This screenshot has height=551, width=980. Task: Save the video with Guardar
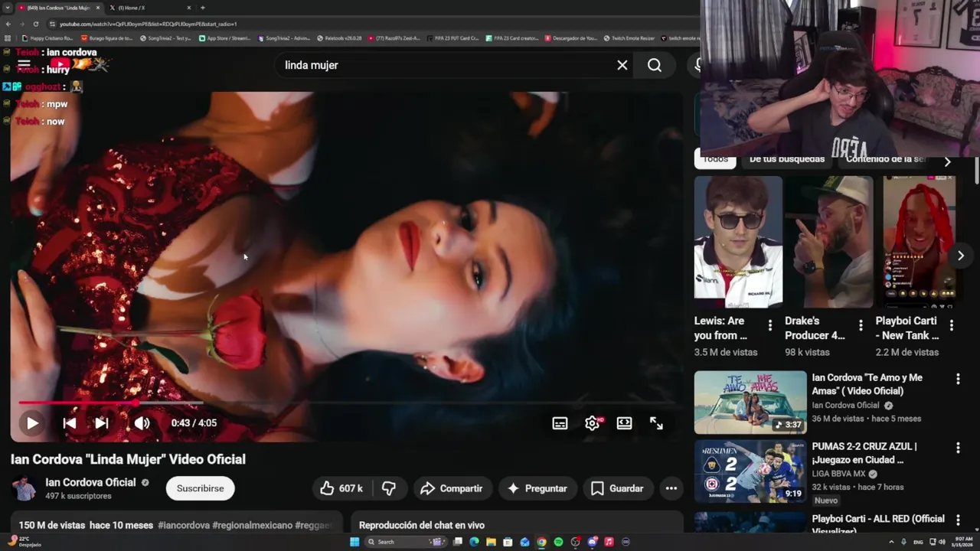pyautogui.click(x=617, y=488)
